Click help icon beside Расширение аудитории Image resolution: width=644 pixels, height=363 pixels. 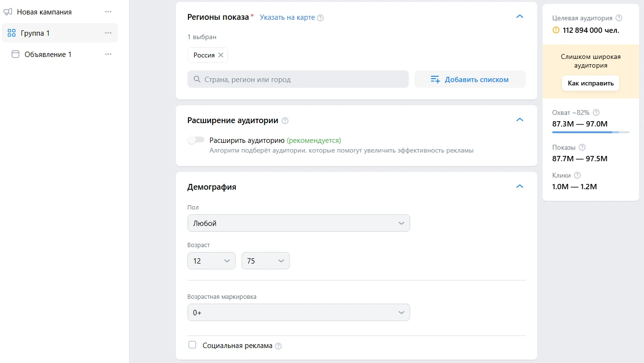(285, 121)
